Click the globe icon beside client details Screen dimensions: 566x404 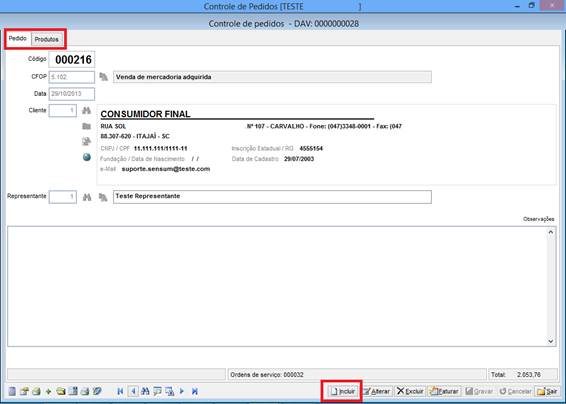86,157
